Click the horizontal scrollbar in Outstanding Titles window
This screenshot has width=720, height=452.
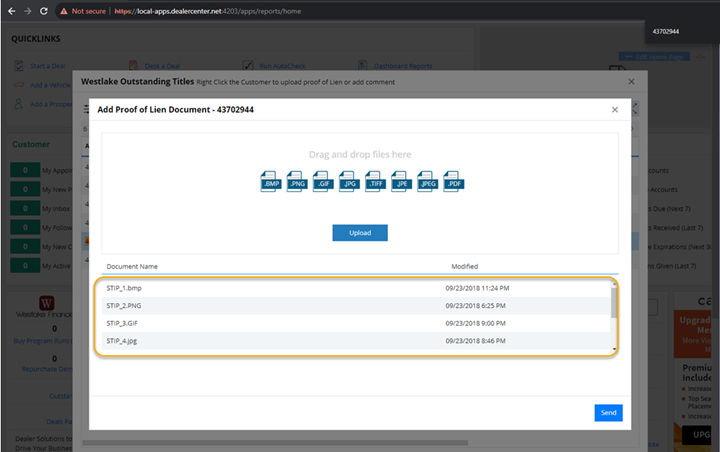tap(276, 443)
